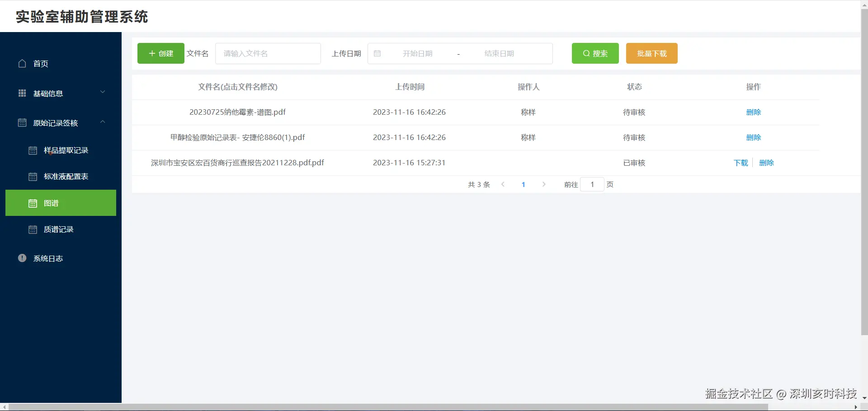Image resolution: width=868 pixels, height=411 pixels.
Task: Click the orange 批量下载 button
Action: coord(652,53)
